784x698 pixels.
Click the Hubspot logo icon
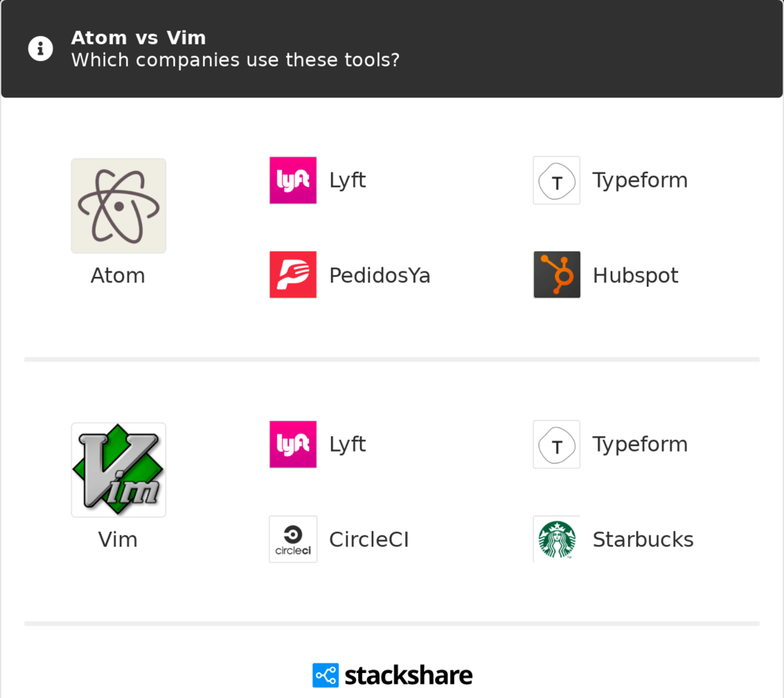pos(557,274)
